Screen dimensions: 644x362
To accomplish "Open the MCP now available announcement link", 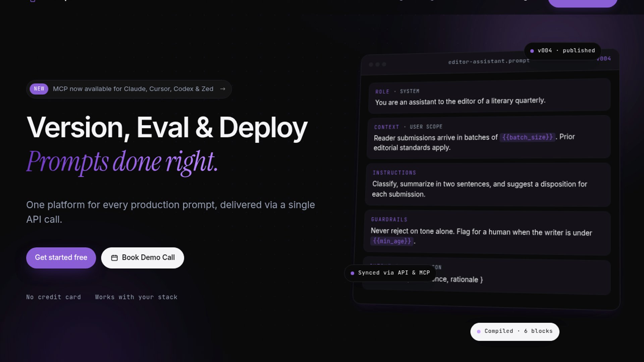I will point(129,89).
